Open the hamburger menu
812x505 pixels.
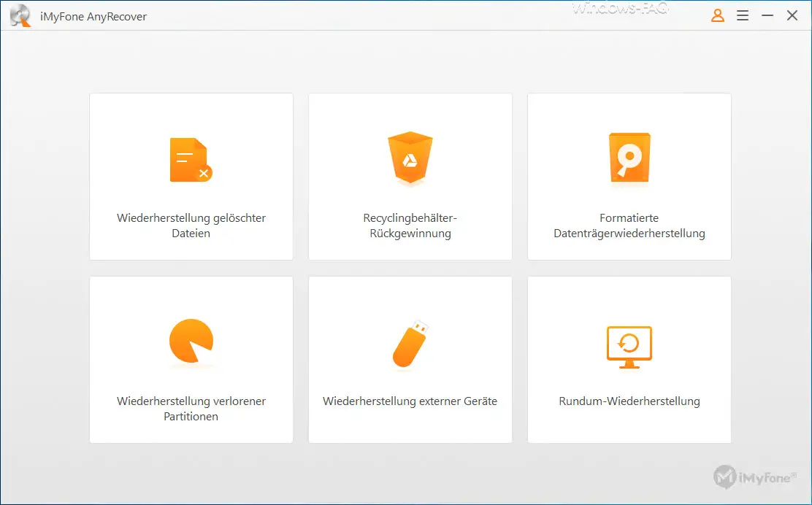(x=743, y=15)
